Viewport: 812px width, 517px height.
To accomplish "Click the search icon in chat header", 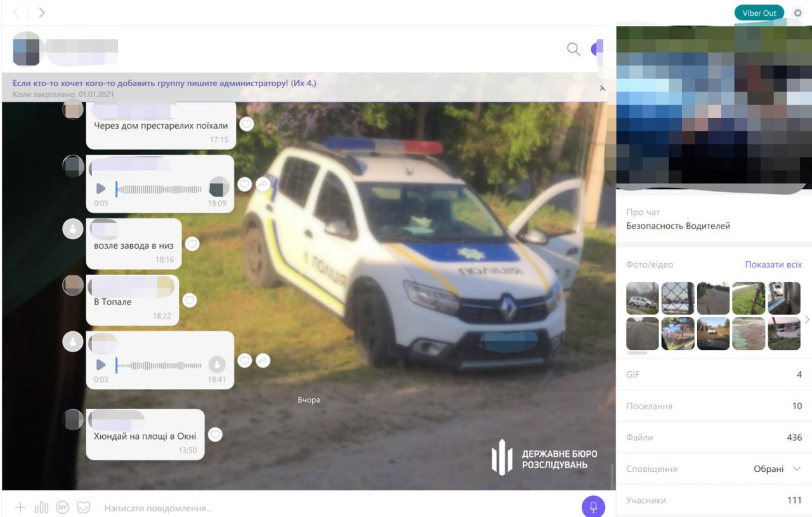I will point(573,49).
